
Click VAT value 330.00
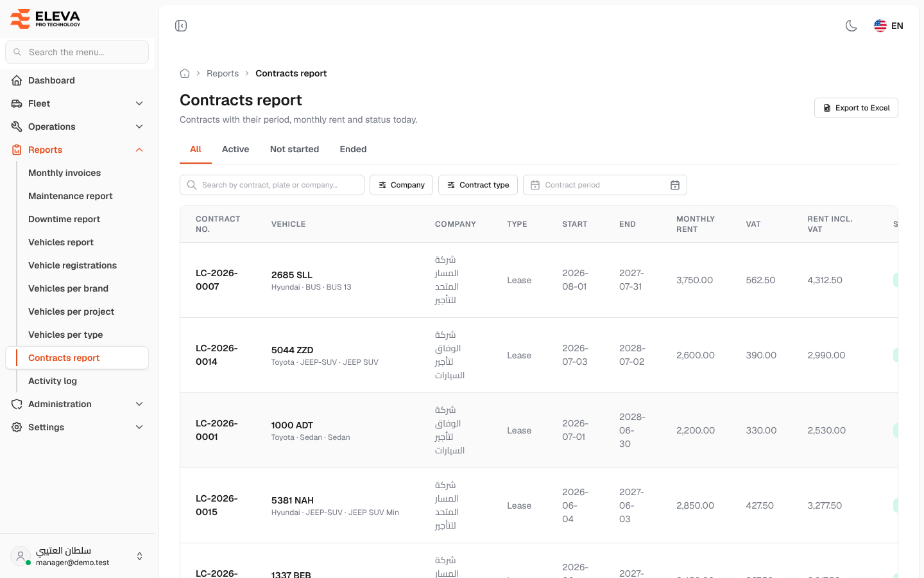pos(761,430)
